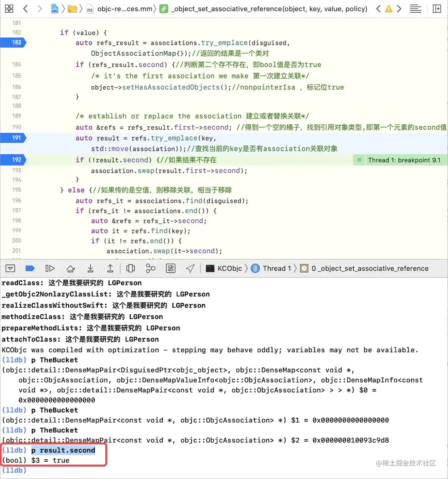Hide the debug area
The image size is (448, 479).
point(10,268)
